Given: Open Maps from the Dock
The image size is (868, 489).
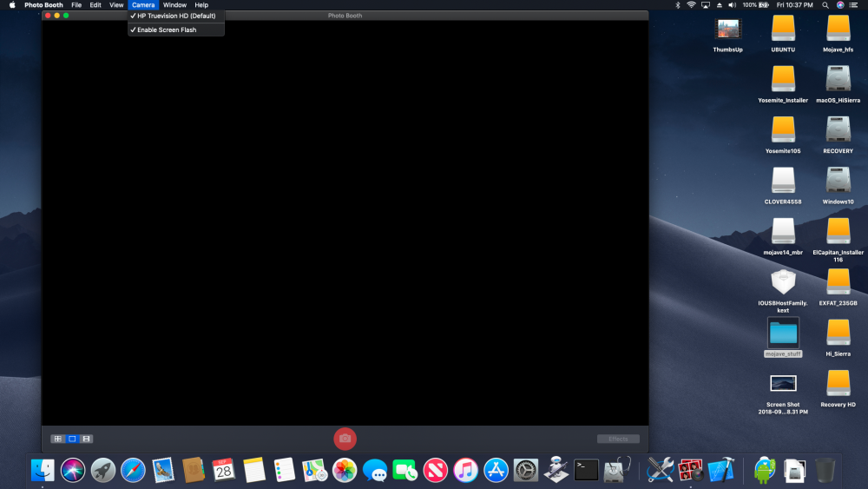Looking at the screenshot, I should pyautogui.click(x=314, y=470).
